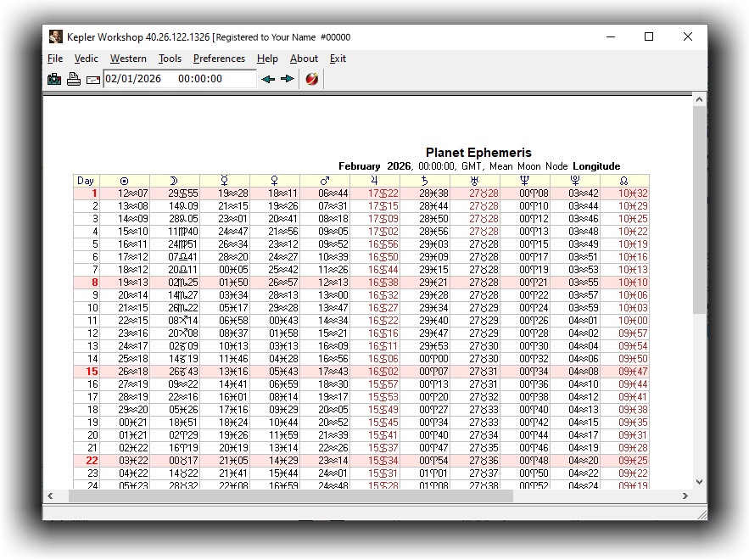Image resolution: width=749 pixels, height=560 pixels.
Task: Click the date and time input field
Action: (x=179, y=79)
